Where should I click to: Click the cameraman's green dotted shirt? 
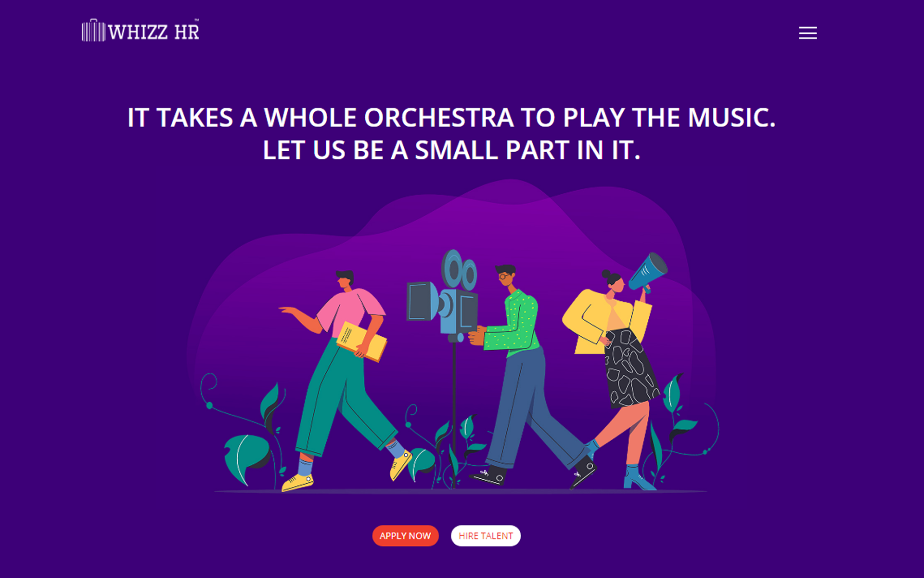click(x=514, y=323)
